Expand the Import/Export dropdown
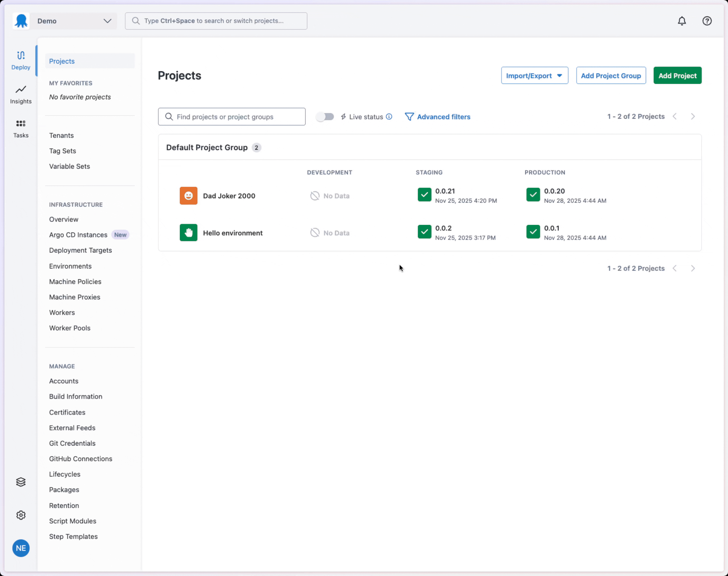This screenshot has height=576, width=728. coord(534,76)
